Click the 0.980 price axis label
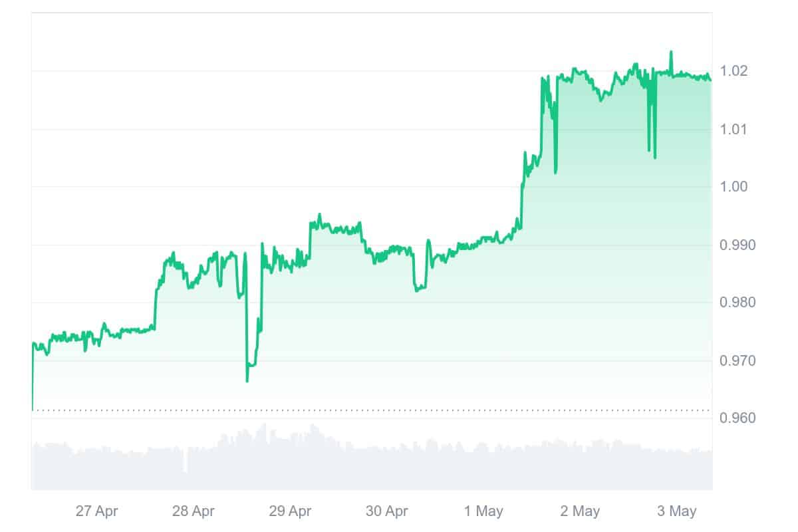This screenshot has width=798, height=532. [x=737, y=303]
